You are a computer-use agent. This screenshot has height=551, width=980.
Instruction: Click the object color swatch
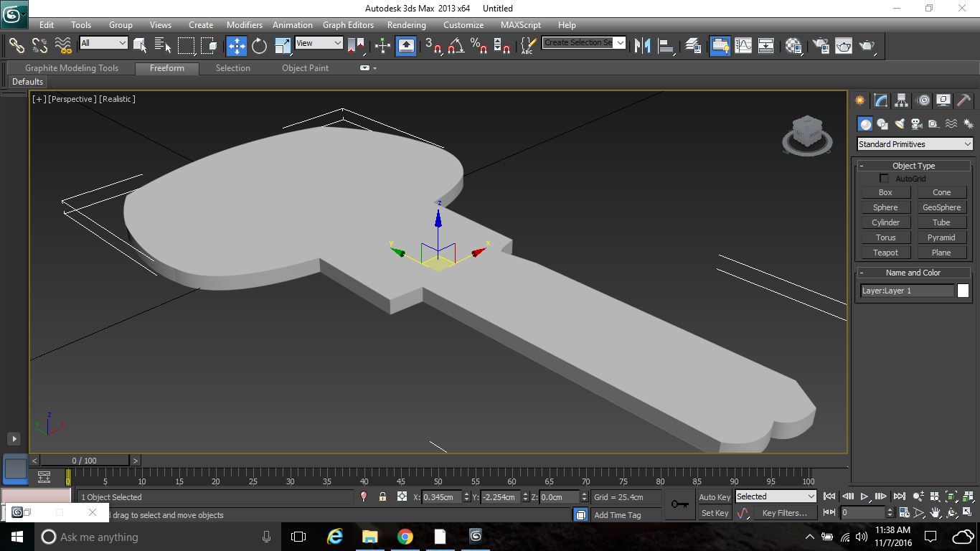tap(963, 291)
